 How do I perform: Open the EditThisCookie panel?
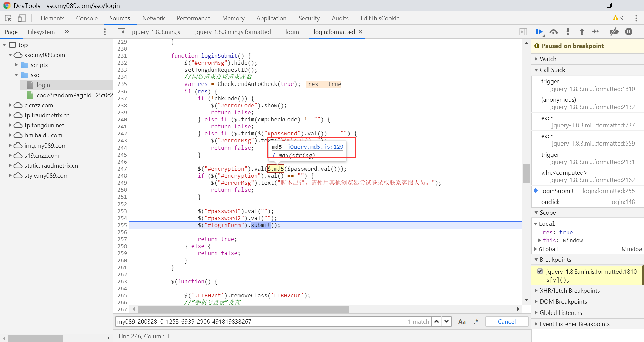click(x=380, y=18)
